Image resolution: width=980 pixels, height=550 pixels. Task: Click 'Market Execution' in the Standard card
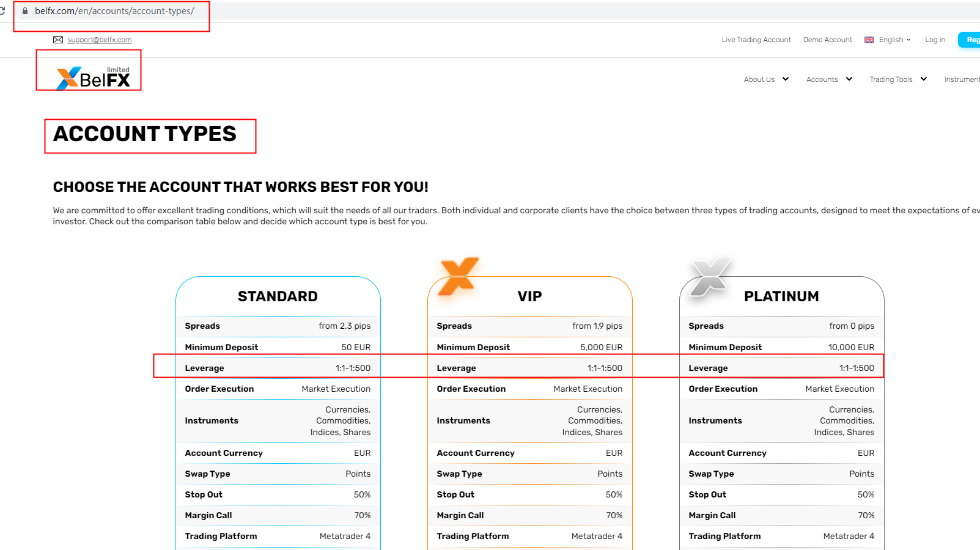(x=336, y=389)
